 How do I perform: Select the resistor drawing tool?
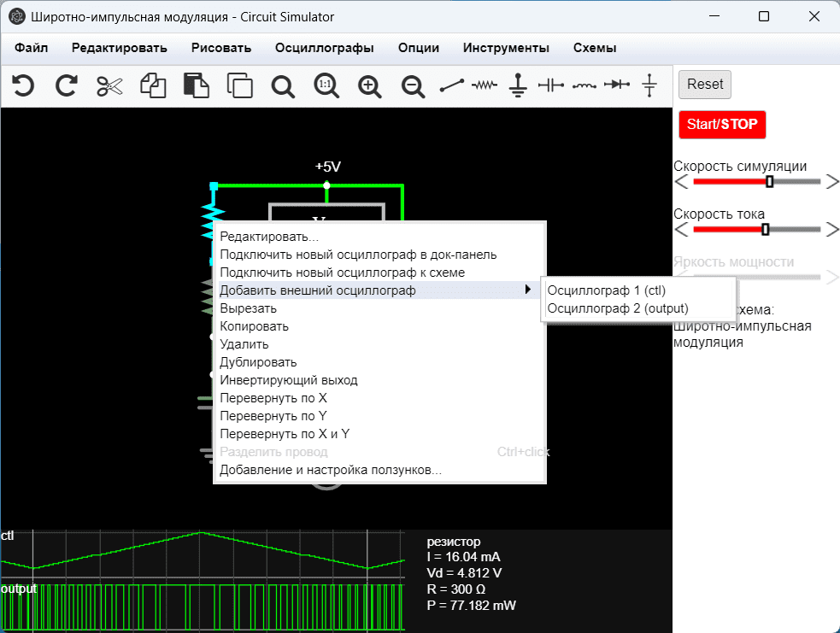coord(485,85)
